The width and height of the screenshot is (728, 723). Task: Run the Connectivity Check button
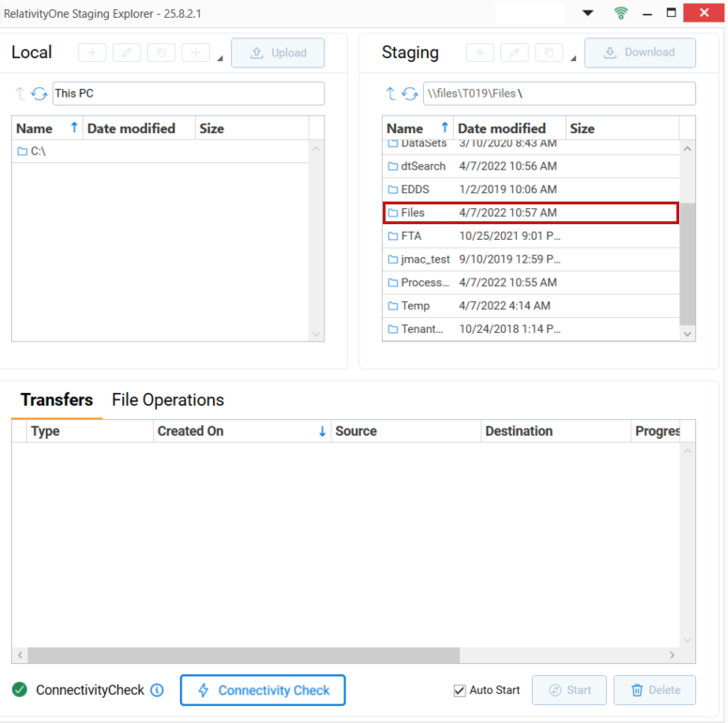pos(263,690)
